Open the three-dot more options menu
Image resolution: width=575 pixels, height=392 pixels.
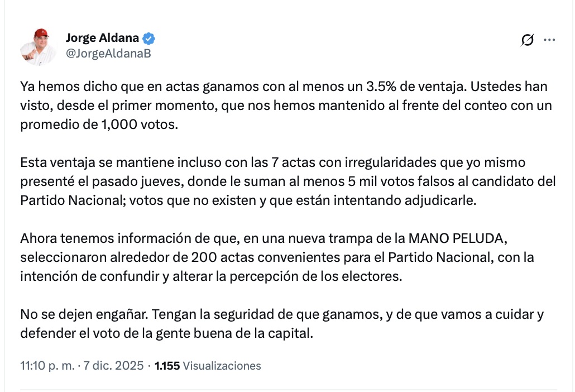[549, 40]
